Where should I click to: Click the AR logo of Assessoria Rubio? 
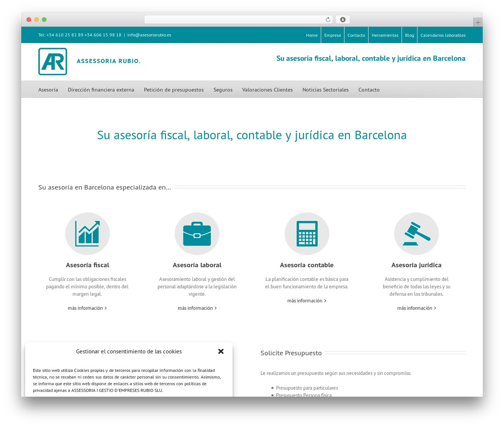pos(53,61)
